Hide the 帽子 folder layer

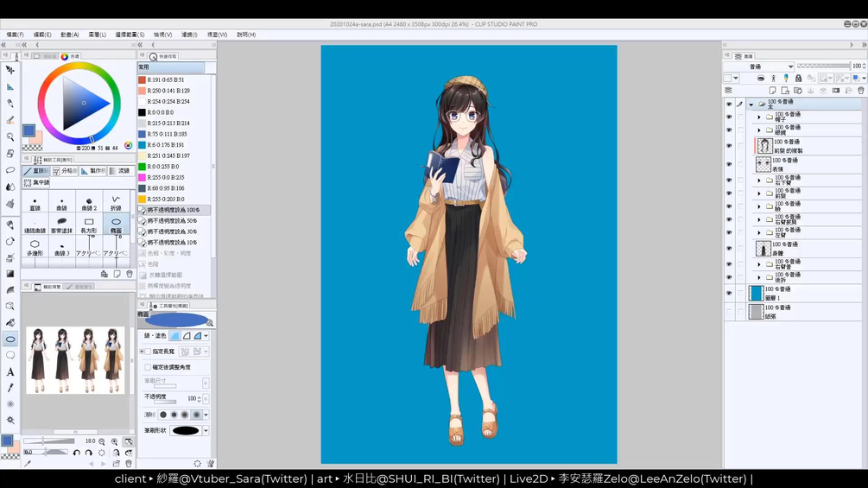[x=729, y=117]
